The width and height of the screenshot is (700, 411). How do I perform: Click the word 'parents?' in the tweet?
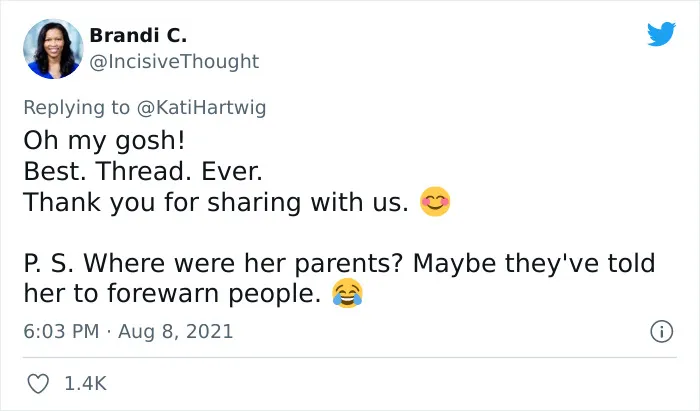coord(349,263)
